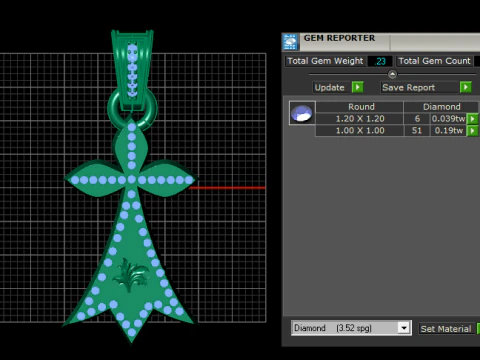The width and height of the screenshot is (480, 360).
Task: Select the 1.00 X 1.00 size cell
Action: pyautogui.click(x=360, y=131)
